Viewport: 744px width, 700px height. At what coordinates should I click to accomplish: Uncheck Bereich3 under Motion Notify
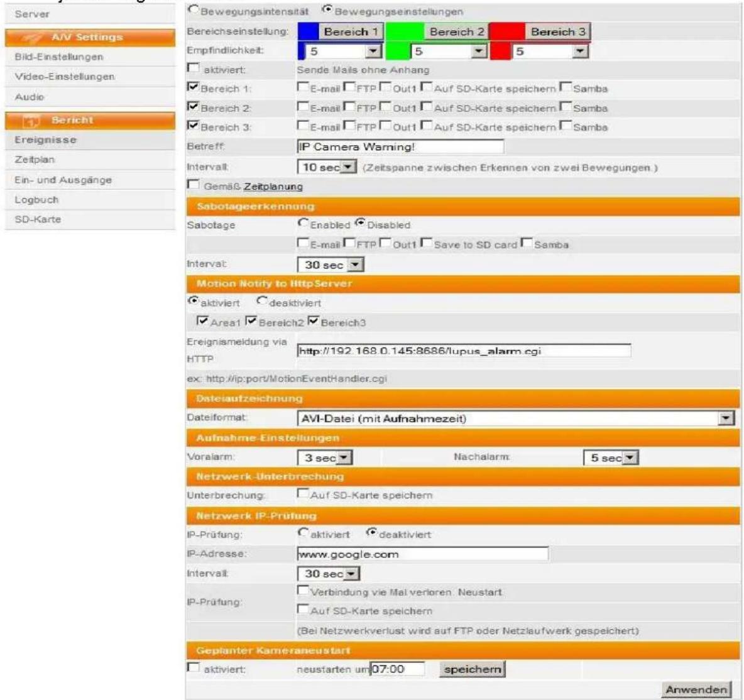point(313,321)
